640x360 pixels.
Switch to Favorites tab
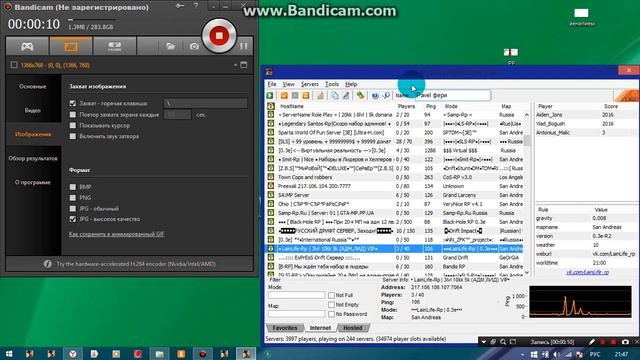click(285, 328)
